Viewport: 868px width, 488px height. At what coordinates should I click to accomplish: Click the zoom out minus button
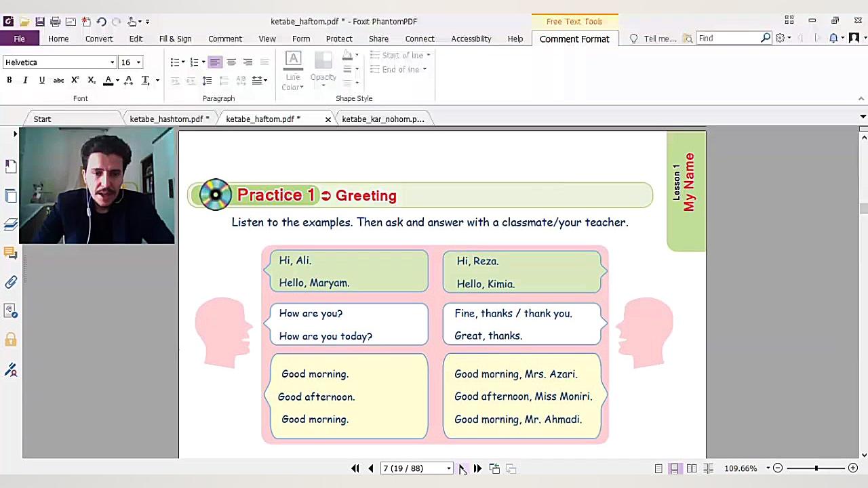pos(778,468)
